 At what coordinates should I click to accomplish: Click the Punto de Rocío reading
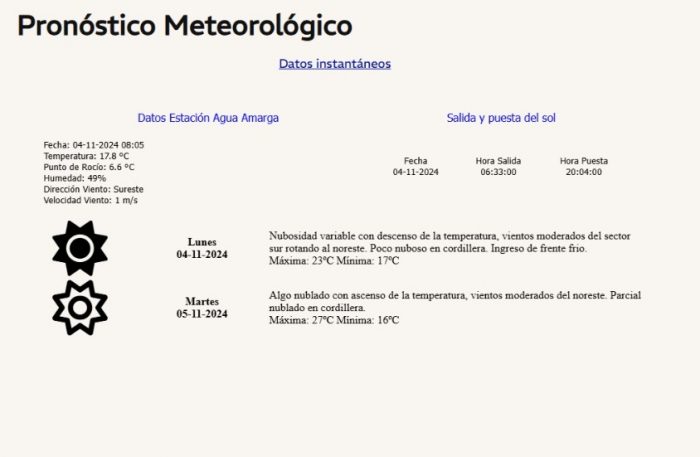[89, 167]
